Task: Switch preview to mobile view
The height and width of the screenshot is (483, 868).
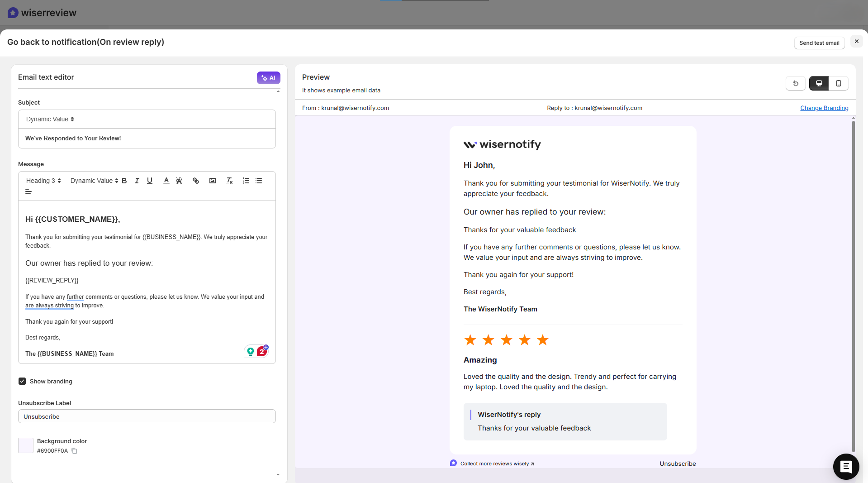Action: 839,83
